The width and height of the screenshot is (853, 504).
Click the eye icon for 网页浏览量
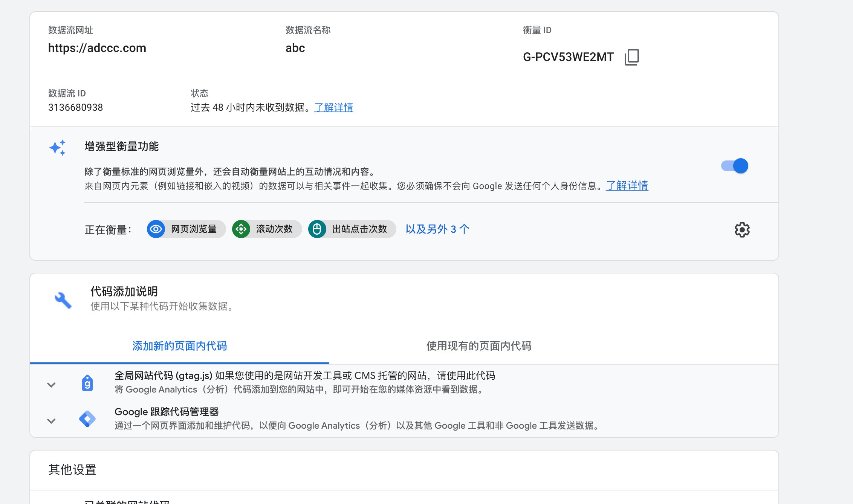tap(156, 229)
